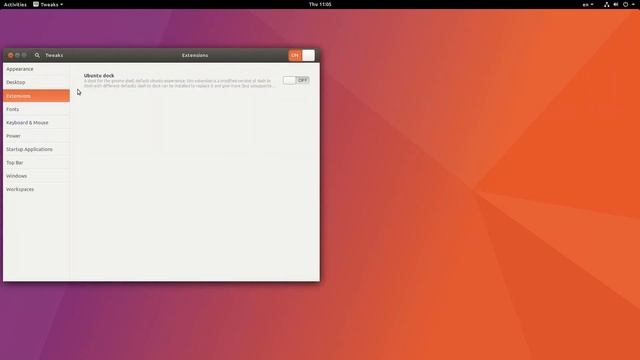
Task: Click the Extensions title in header bar
Action: click(195, 55)
